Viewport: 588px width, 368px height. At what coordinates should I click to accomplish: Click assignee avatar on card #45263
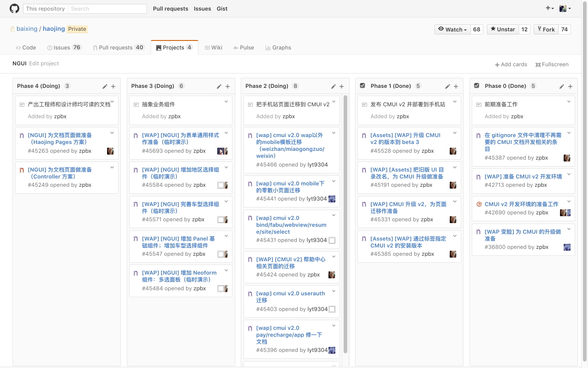tap(110, 151)
